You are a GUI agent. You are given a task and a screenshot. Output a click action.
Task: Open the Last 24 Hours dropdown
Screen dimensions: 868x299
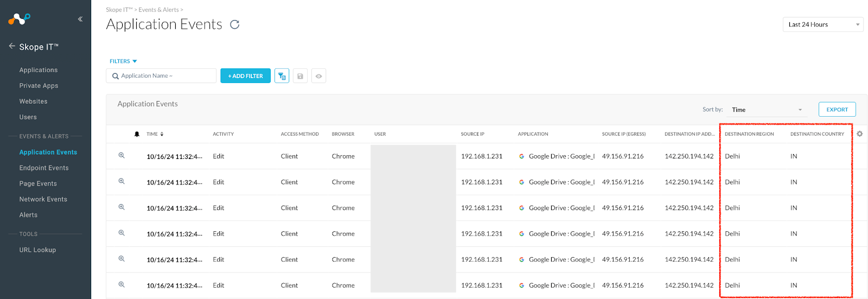point(823,24)
